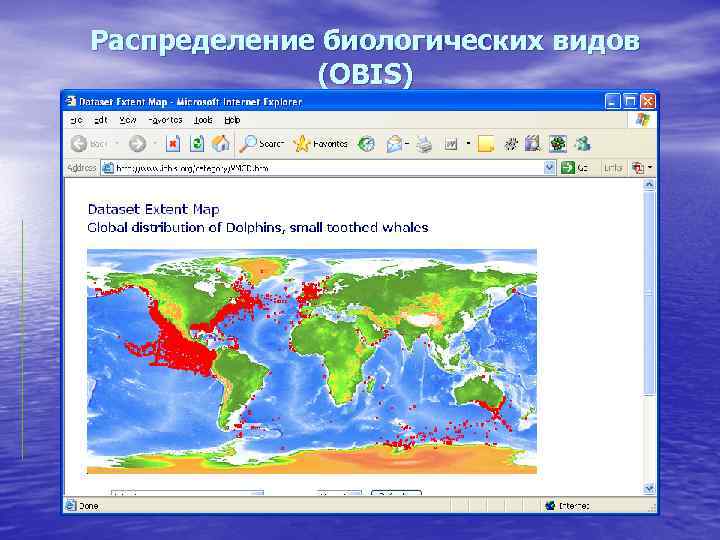Open the Search pane
This screenshot has height=540, width=720.
pyautogui.click(x=262, y=144)
